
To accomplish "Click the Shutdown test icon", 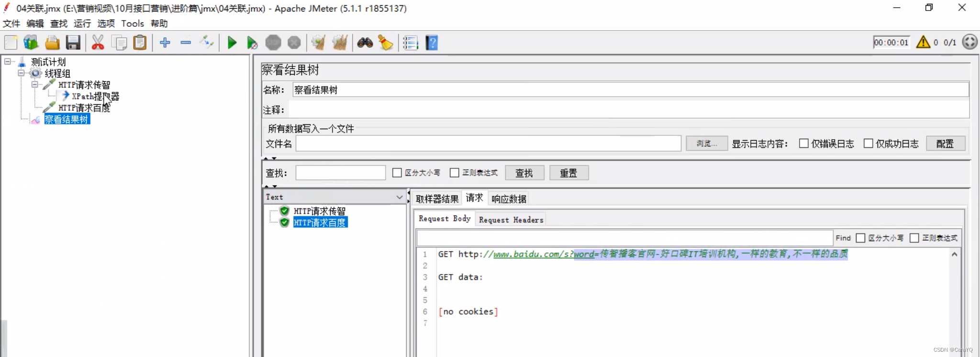I will point(294,43).
